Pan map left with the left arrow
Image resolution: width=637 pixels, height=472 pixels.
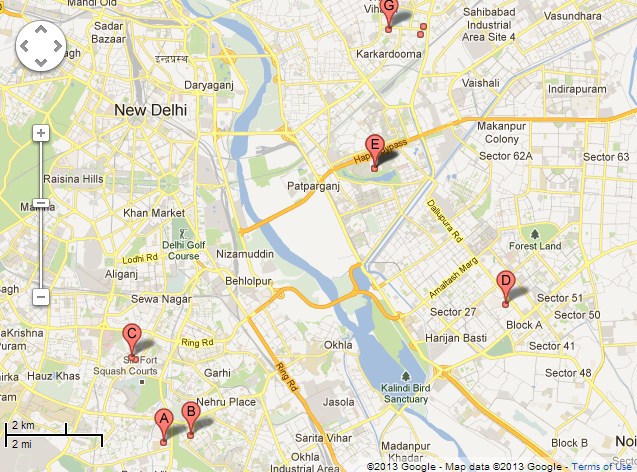point(24,46)
